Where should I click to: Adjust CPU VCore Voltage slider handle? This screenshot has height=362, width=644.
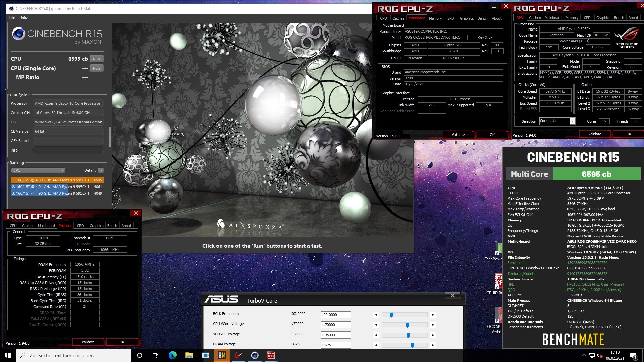pos(407,325)
